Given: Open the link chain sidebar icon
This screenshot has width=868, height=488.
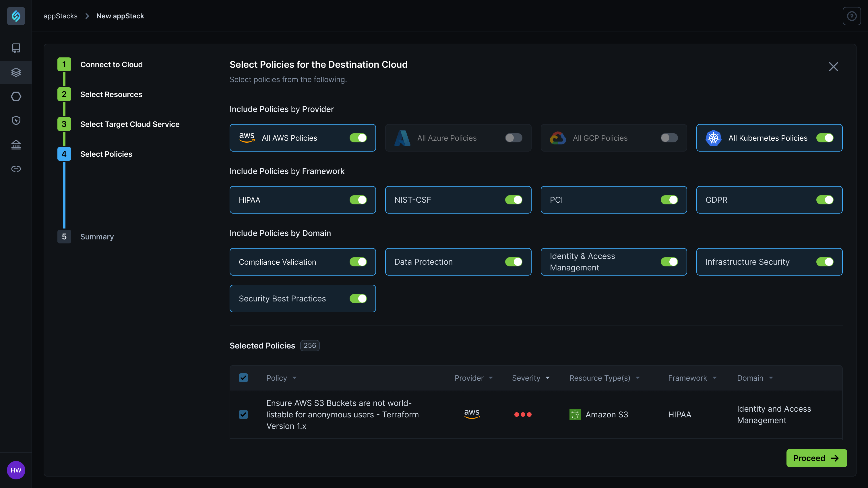Looking at the screenshot, I should [x=16, y=169].
